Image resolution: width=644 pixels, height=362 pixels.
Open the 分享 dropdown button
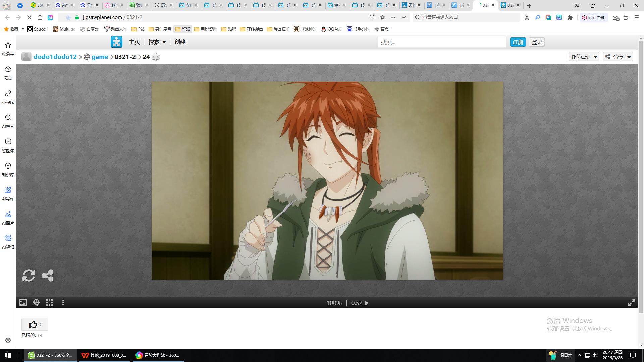click(618, 57)
